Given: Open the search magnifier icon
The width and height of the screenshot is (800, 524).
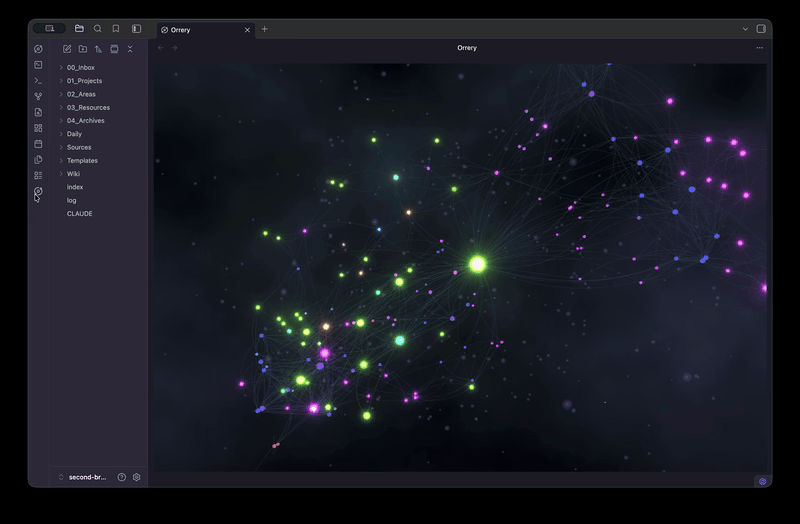Looking at the screenshot, I should [97, 29].
